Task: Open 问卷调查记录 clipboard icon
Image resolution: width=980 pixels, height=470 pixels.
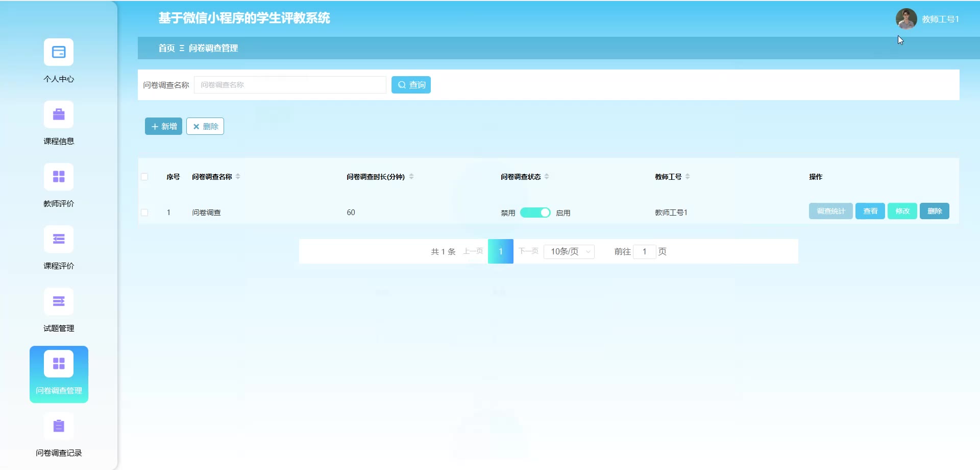Action: (59, 426)
